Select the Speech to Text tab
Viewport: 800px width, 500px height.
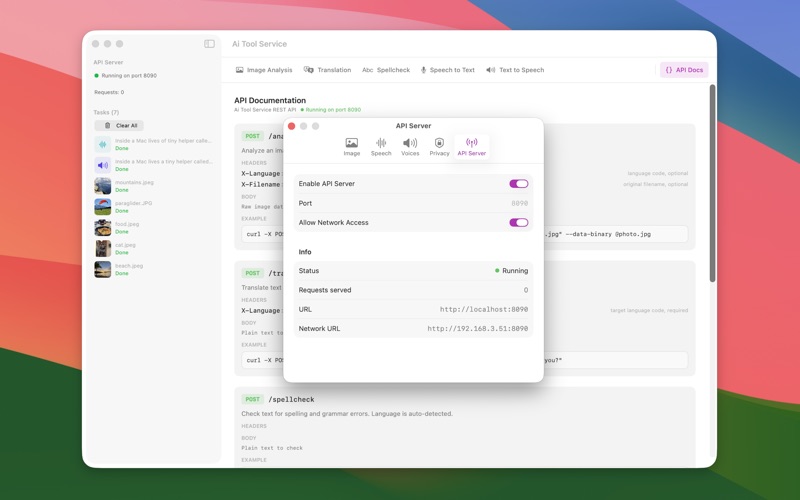447,70
